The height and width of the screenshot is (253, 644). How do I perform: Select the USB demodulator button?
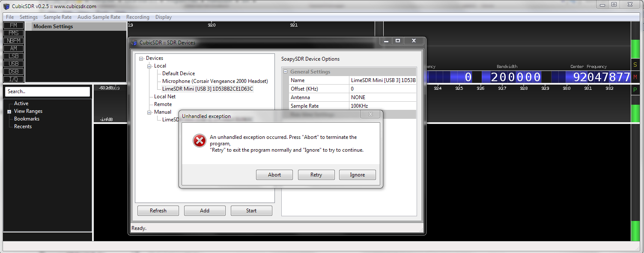13,64
